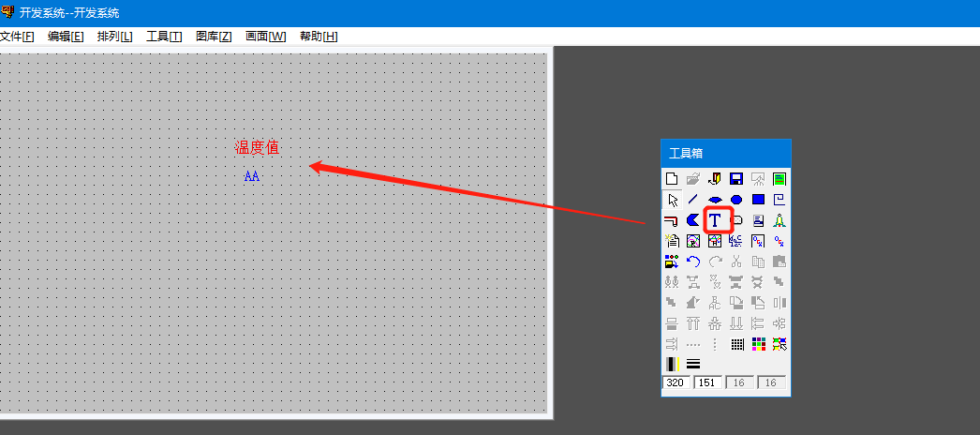Click the Y position field showing 151
The width and height of the screenshot is (980, 435).
(708, 382)
